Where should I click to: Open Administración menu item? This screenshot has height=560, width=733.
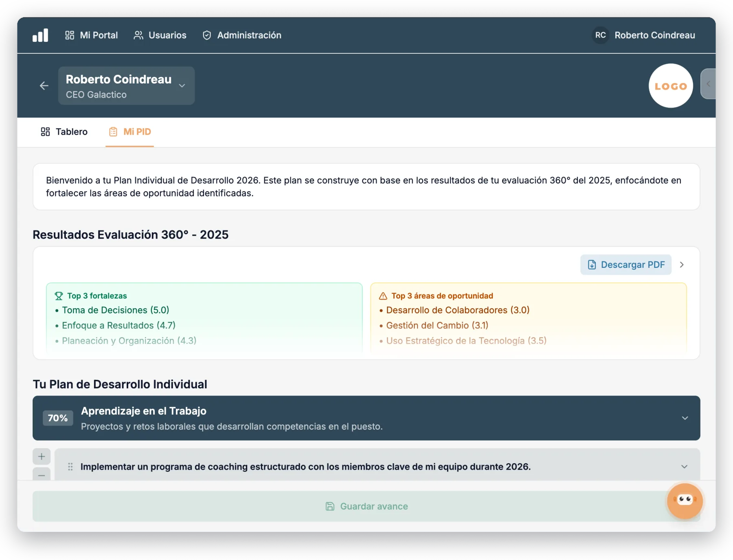(242, 35)
